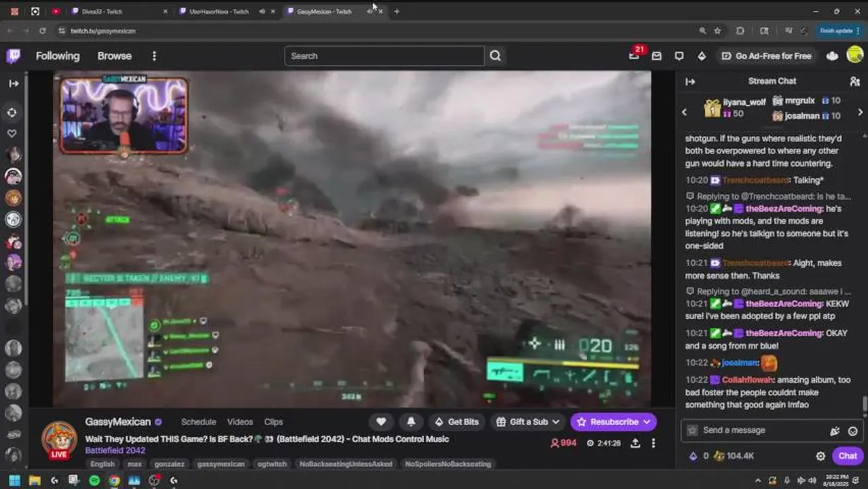Bookmark this page with the star
The height and width of the screenshot is (489, 868).
click(x=717, y=31)
